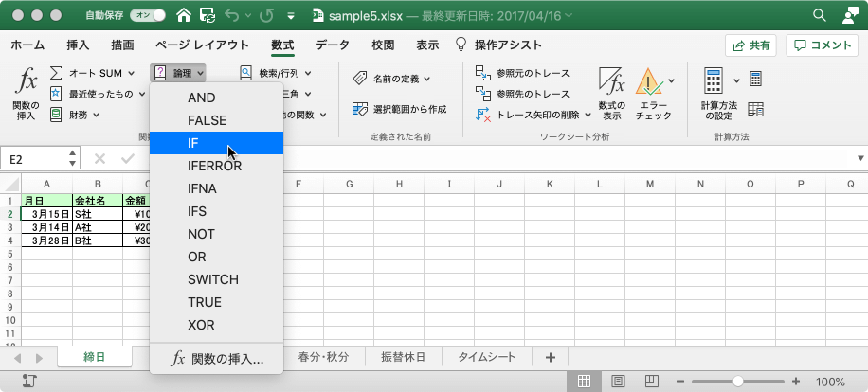The image size is (868, 392).
Task: Click the user account icon
Action: (x=850, y=15)
